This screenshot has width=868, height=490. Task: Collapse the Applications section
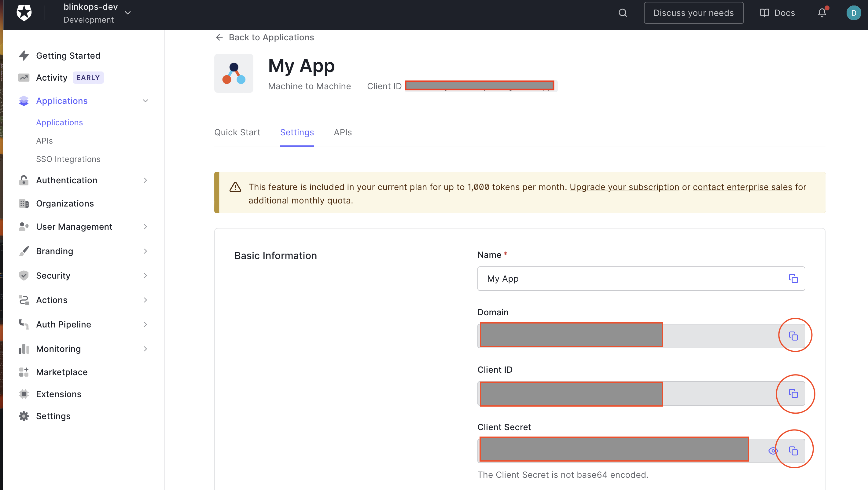coord(145,101)
